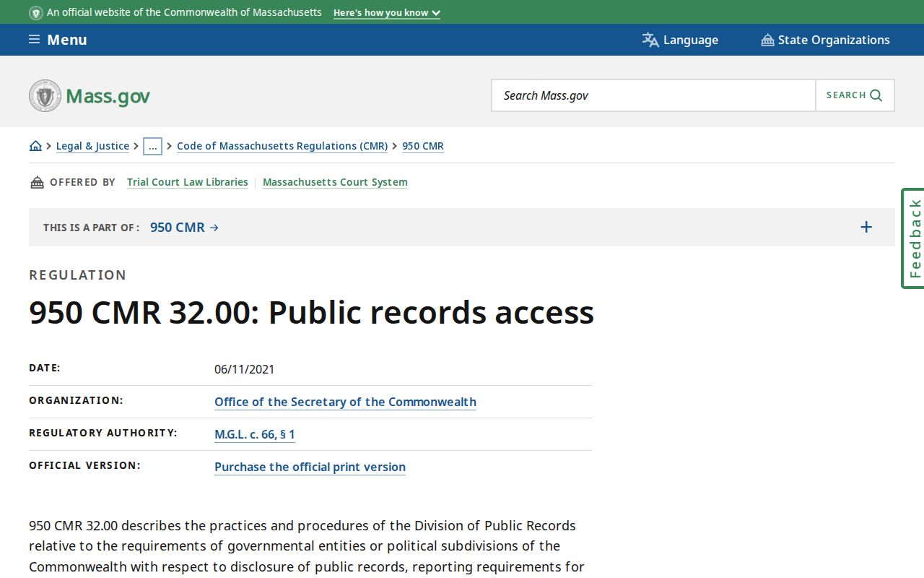Image resolution: width=924 pixels, height=578 pixels.
Task: Open Trial Court Law Libraries link
Action: (x=188, y=182)
